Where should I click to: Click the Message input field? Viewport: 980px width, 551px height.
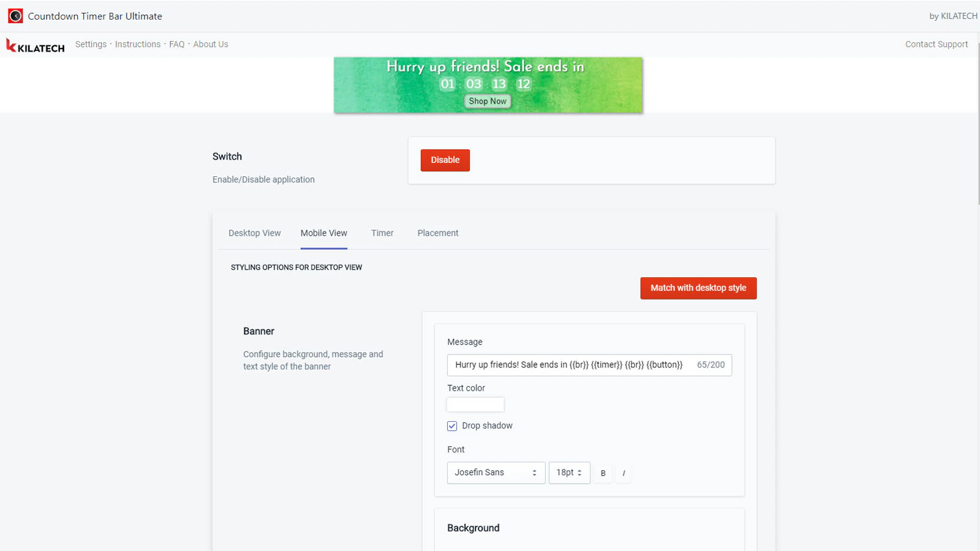[589, 365]
